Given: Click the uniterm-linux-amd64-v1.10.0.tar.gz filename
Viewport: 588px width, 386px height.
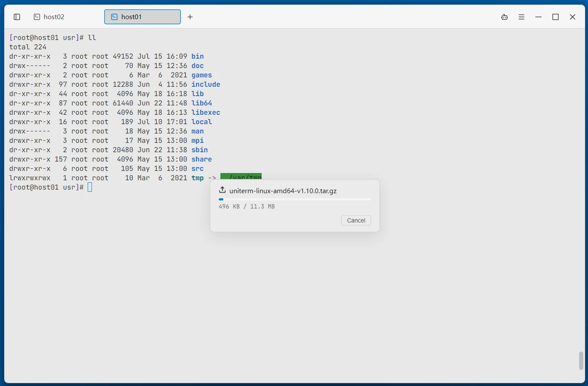Looking at the screenshot, I should 283,191.
